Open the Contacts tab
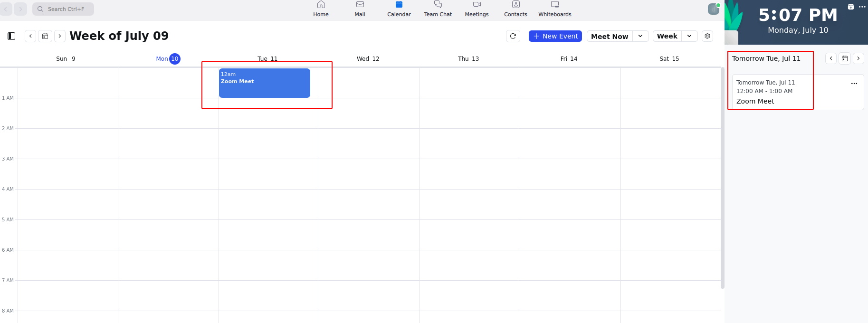Image resolution: width=868 pixels, height=323 pixels. click(x=515, y=9)
